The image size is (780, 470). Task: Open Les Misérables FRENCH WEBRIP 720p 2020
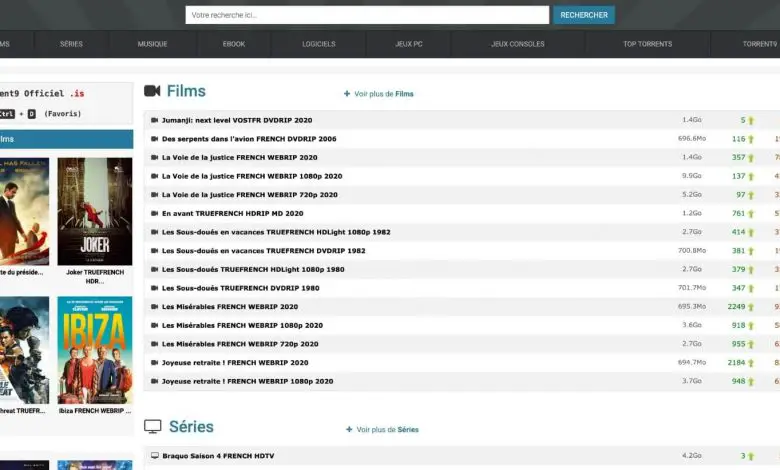(x=240, y=344)
